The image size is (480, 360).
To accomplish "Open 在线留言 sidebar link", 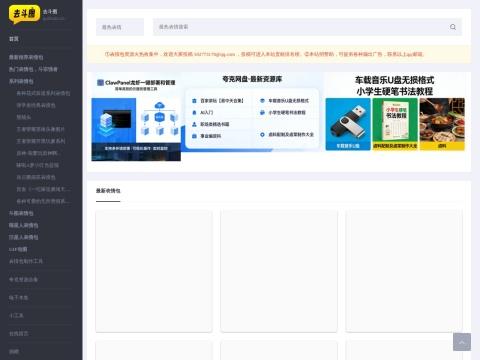I will [19, 333].
